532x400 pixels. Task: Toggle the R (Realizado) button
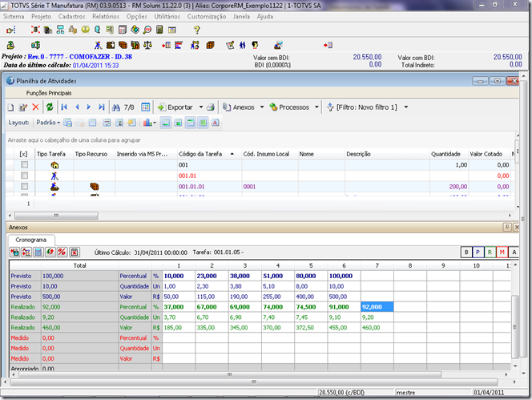point(490,253)
